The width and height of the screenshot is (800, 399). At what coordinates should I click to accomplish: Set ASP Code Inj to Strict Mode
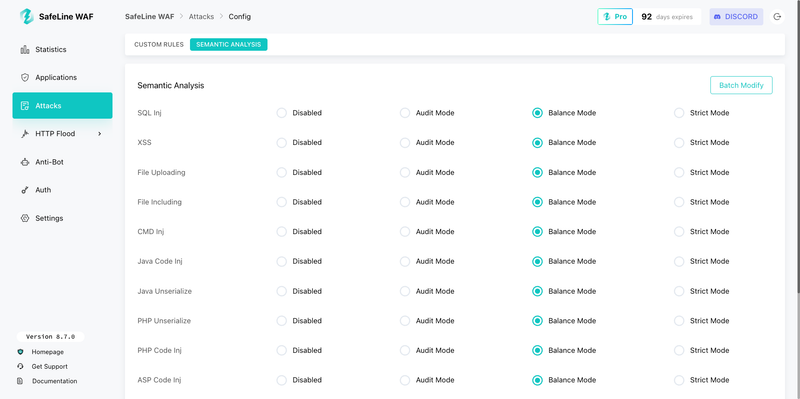coord(679,380)
